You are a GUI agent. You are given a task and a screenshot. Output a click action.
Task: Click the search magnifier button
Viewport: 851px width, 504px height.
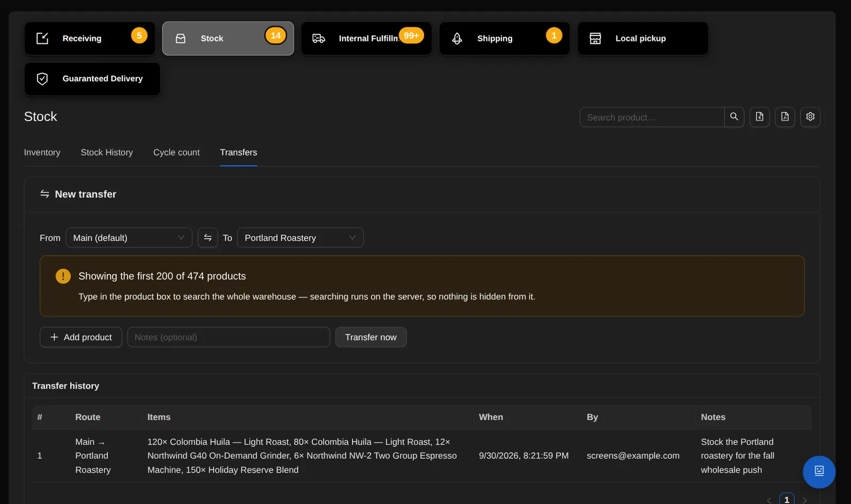point(734,117)
